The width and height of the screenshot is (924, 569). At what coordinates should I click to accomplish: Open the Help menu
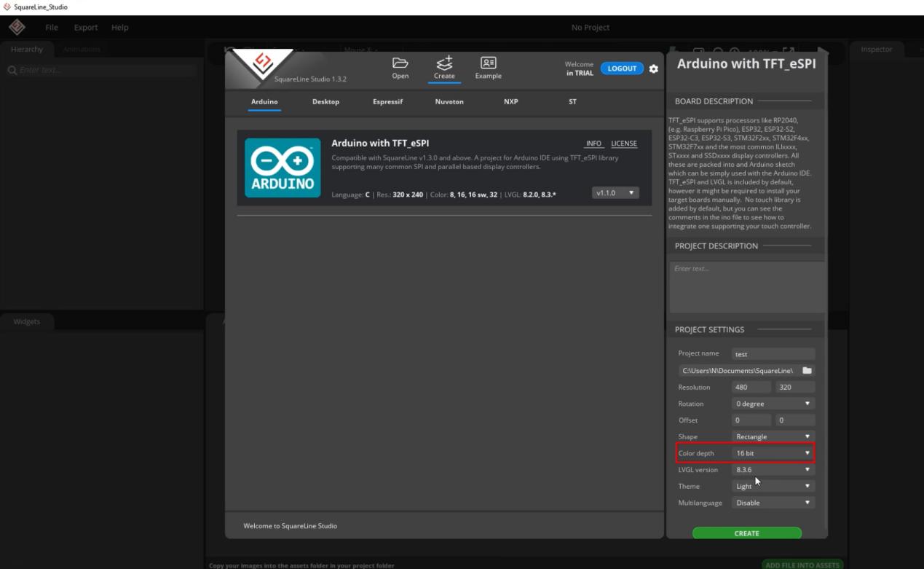click(119, 28)
